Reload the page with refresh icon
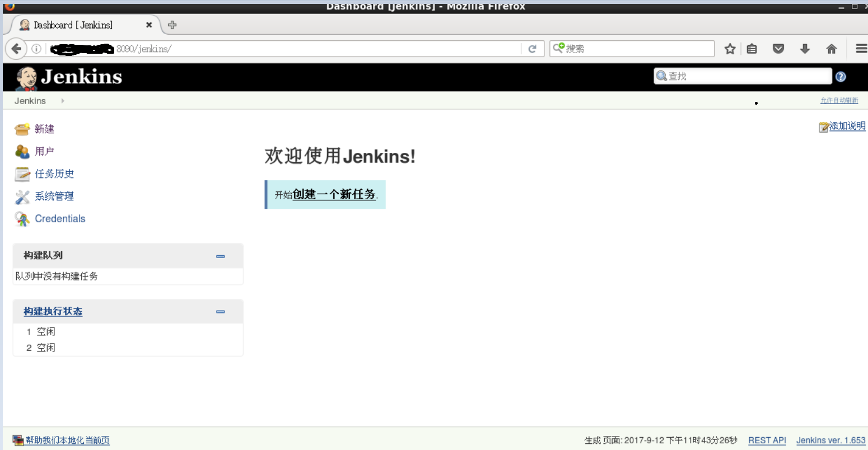Viewport: 868px width, 450px height. [533, 49]
